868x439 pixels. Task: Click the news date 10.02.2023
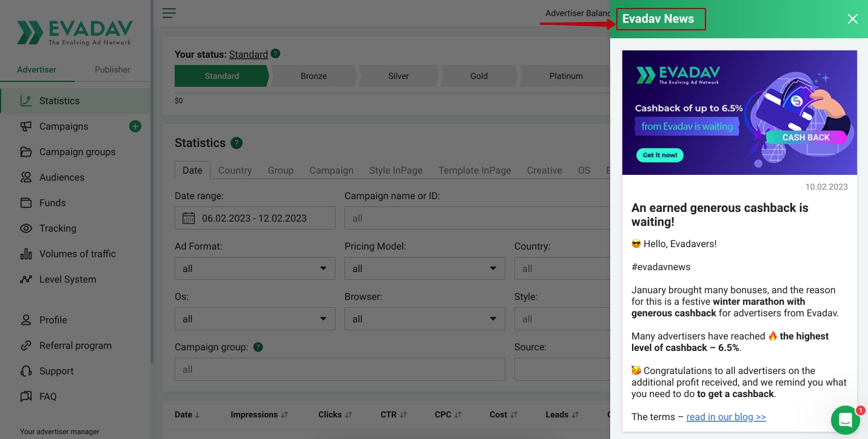[x=827, y=187]
